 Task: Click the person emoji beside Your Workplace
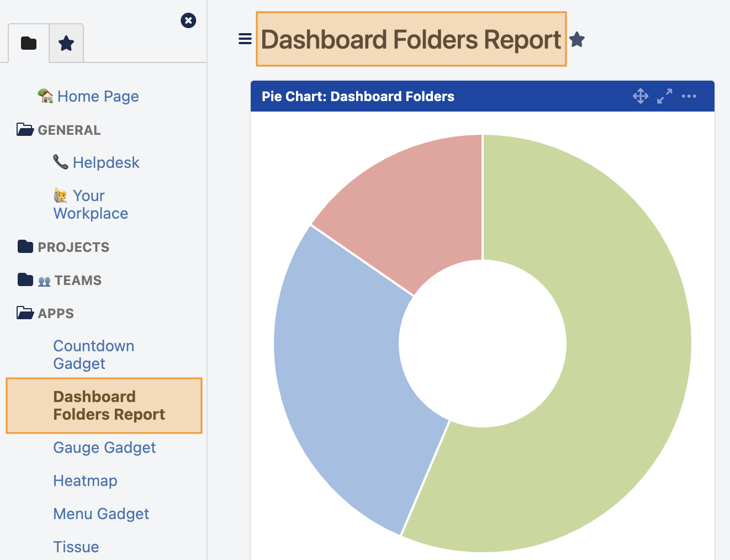point(61,194)
